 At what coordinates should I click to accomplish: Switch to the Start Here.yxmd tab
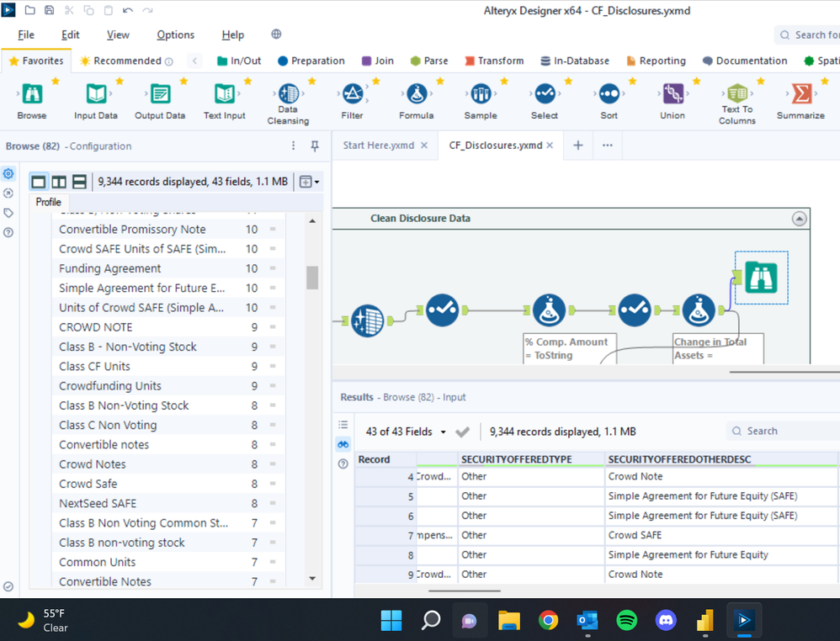(x=379, y=145)
